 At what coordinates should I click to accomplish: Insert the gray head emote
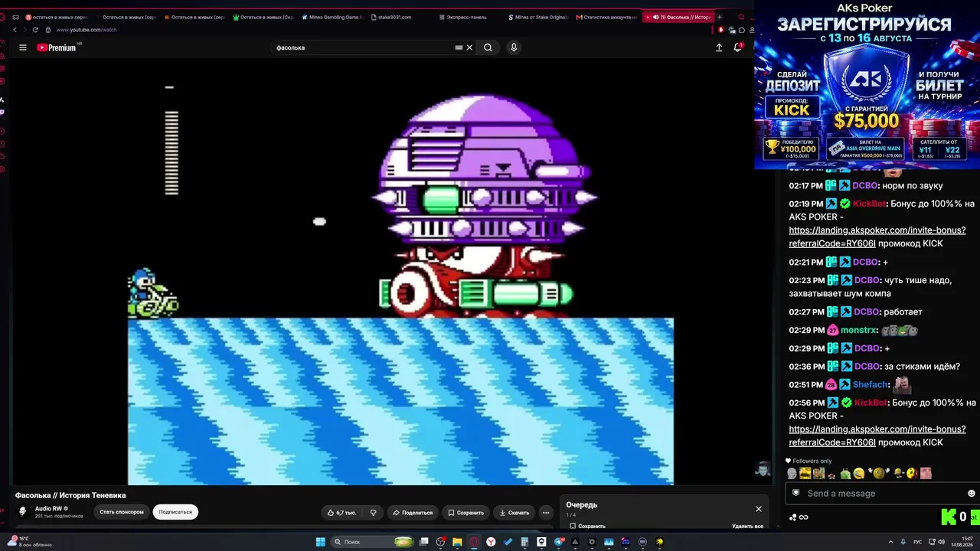pyautogui.click(x=792, y=474)
